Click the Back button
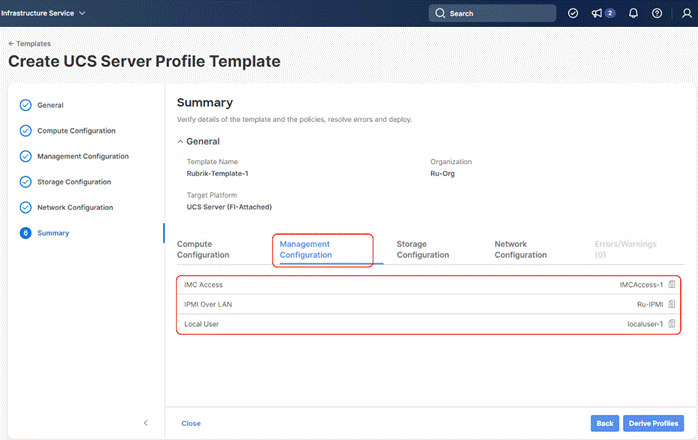 (x=605, y=423)
